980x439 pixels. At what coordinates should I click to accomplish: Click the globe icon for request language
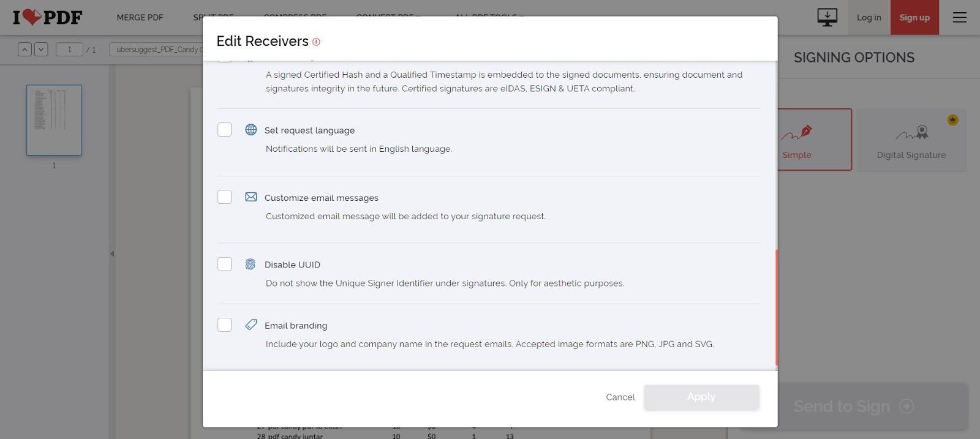tap(251, 129)
